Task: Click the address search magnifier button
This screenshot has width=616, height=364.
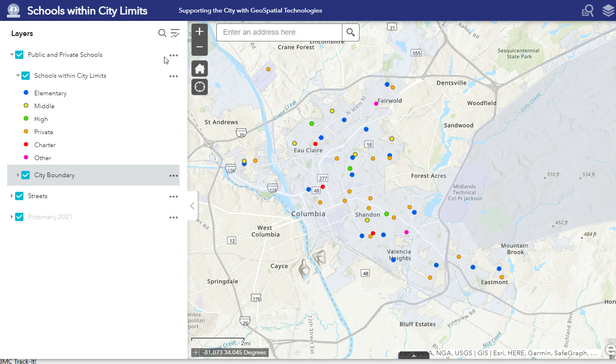Action: coord(351,32)
